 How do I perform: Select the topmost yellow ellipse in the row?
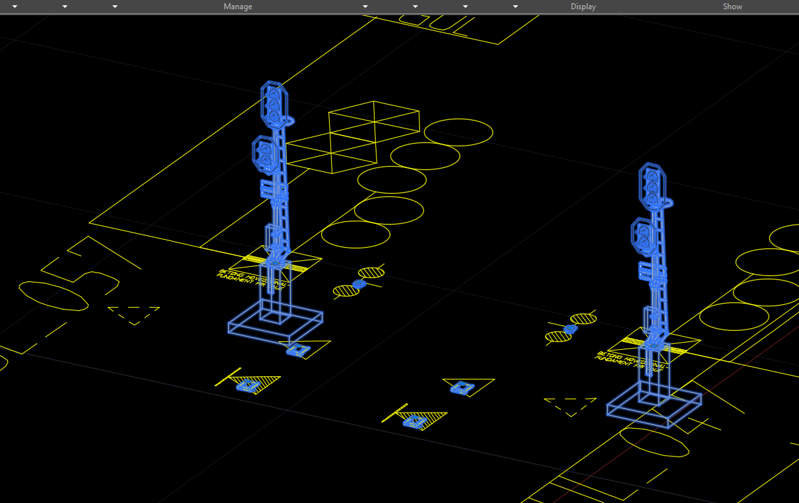458,131
